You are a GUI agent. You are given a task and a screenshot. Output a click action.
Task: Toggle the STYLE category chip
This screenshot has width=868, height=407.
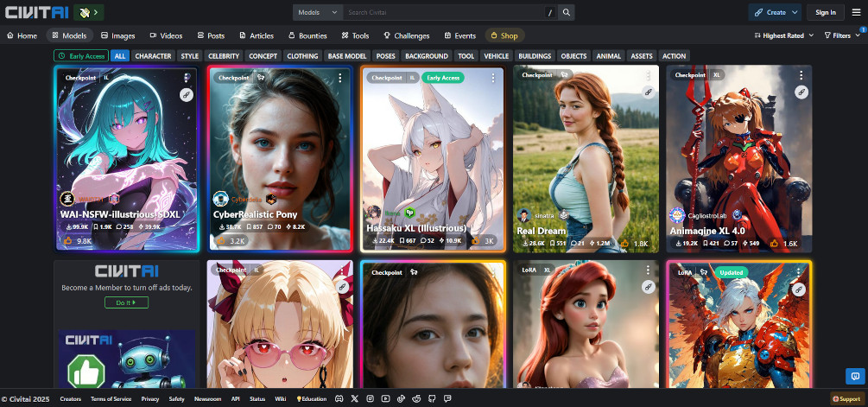pos(190,56)
